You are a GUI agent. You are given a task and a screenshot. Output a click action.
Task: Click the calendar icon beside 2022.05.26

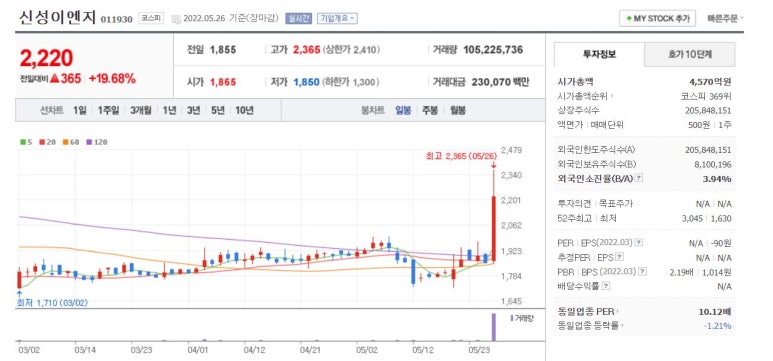176,19
